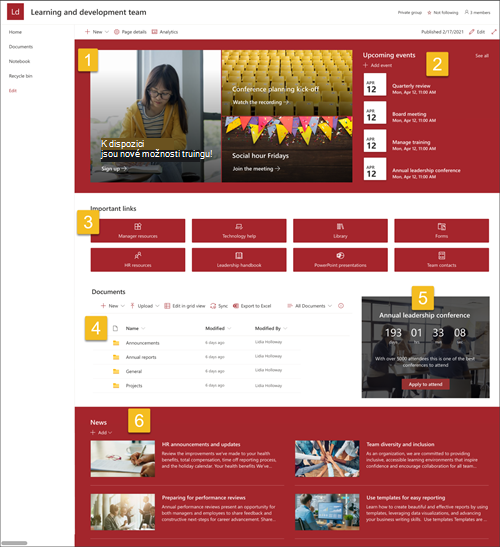The width and height of the screenshot is (500, 547).
Task: Click Export to Excel
Action: click(x=252, y=306)
